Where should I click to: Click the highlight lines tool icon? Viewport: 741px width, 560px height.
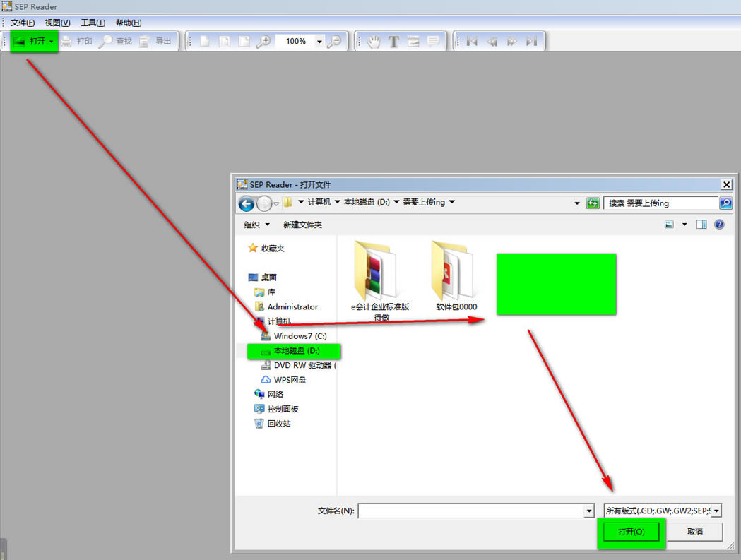tap(413, 42)
